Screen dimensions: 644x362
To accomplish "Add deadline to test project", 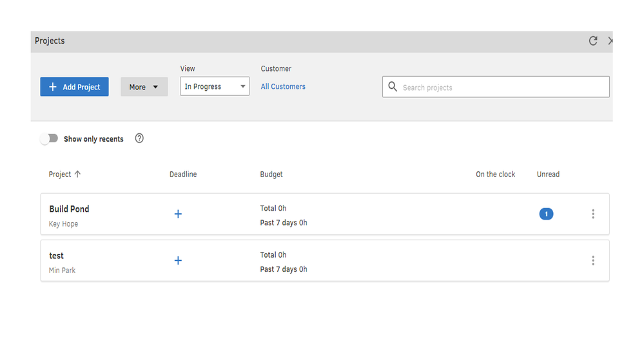I will tap(178, 261).
